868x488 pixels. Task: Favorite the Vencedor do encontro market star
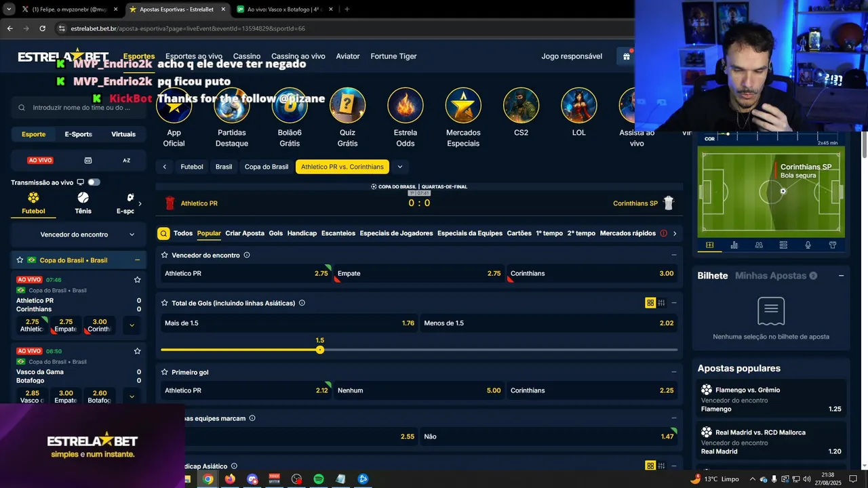pos(164,255)
